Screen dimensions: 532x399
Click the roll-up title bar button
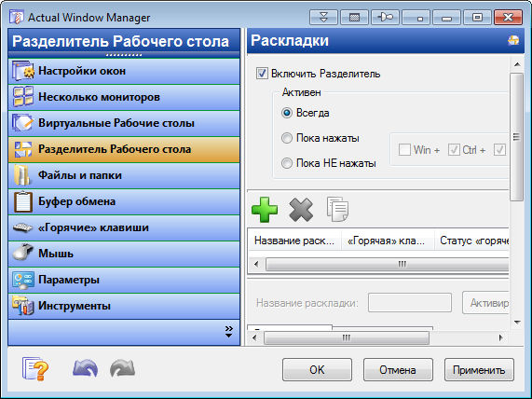point(323,17)
